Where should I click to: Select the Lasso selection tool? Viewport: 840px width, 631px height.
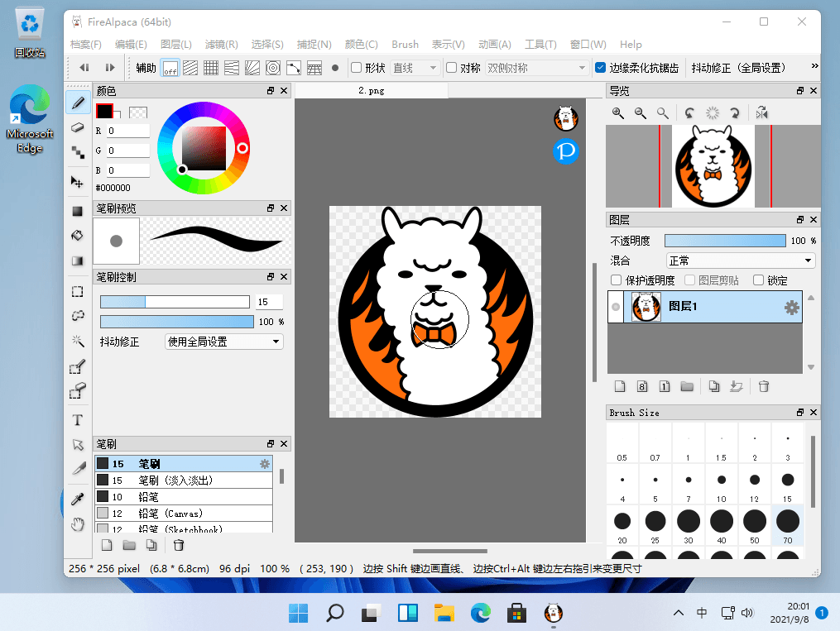78,316
